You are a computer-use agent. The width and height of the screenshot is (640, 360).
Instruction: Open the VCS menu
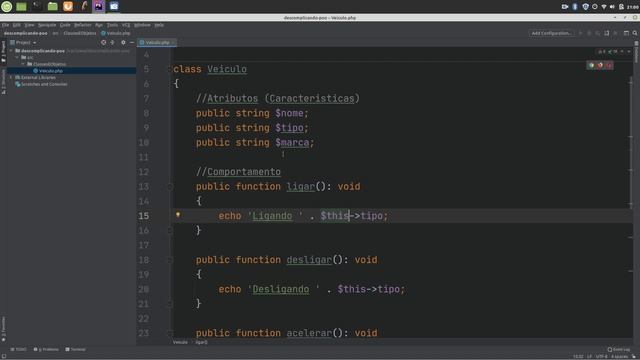pyautogui.click(x=126, y=25)
